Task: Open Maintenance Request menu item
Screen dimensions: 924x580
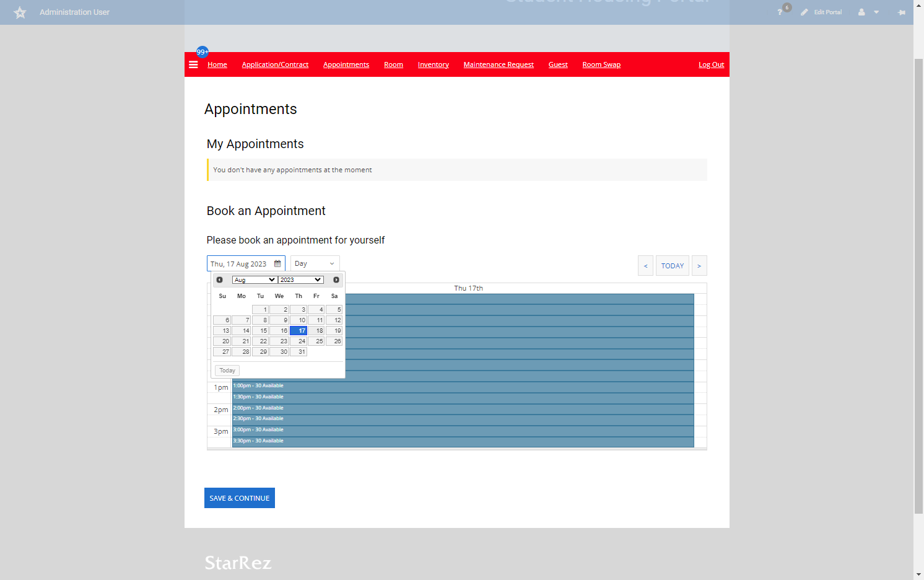Action: click(x=499, y=64)
